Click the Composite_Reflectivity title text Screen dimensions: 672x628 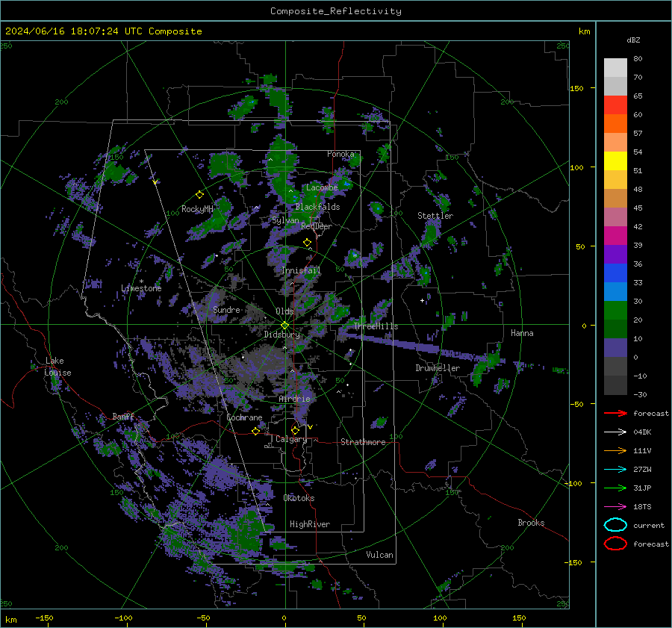(x=335, y=11)
